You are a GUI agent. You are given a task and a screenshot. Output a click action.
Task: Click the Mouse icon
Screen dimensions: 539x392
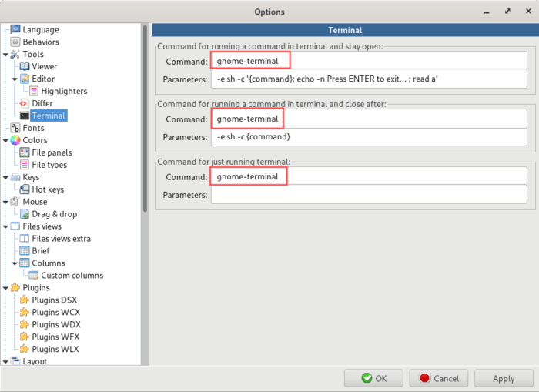pos(15,202)
